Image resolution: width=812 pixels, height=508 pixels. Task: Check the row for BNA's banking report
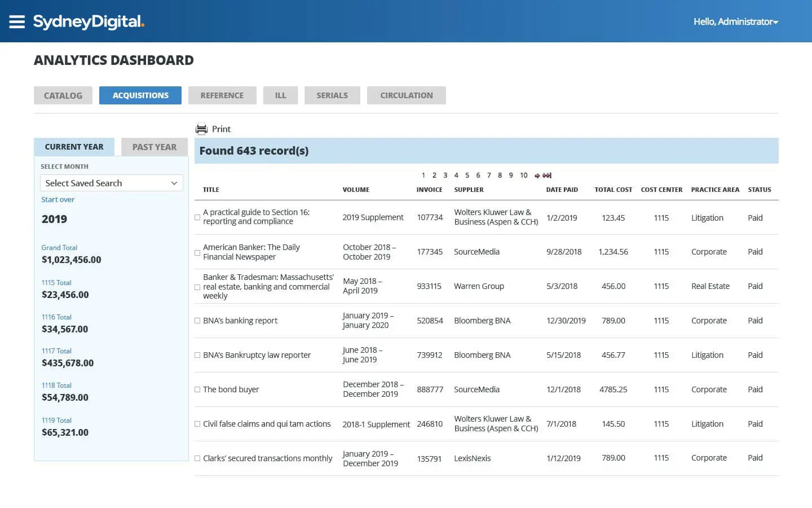coord(197,321)
